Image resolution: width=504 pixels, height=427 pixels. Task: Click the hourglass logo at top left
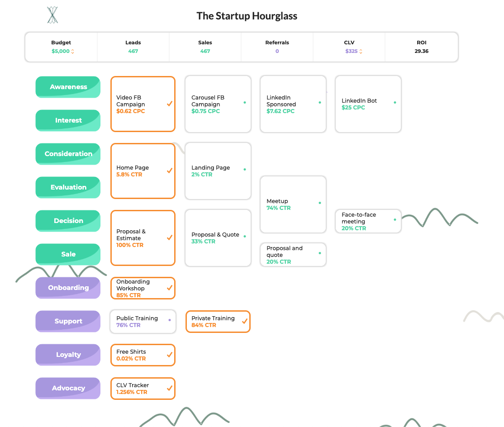[52, 14]
